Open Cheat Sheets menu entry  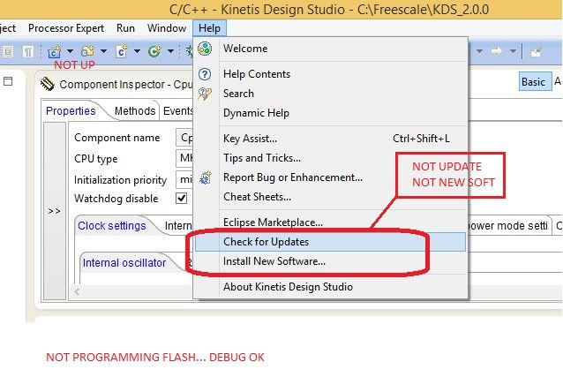pyautogui.click(x=330, y=197)
